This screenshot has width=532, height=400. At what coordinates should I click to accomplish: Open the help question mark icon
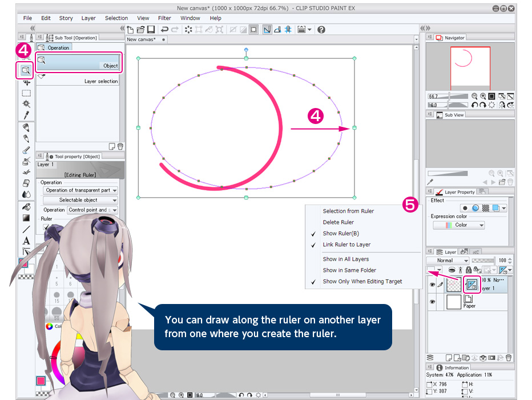point(321,29)
